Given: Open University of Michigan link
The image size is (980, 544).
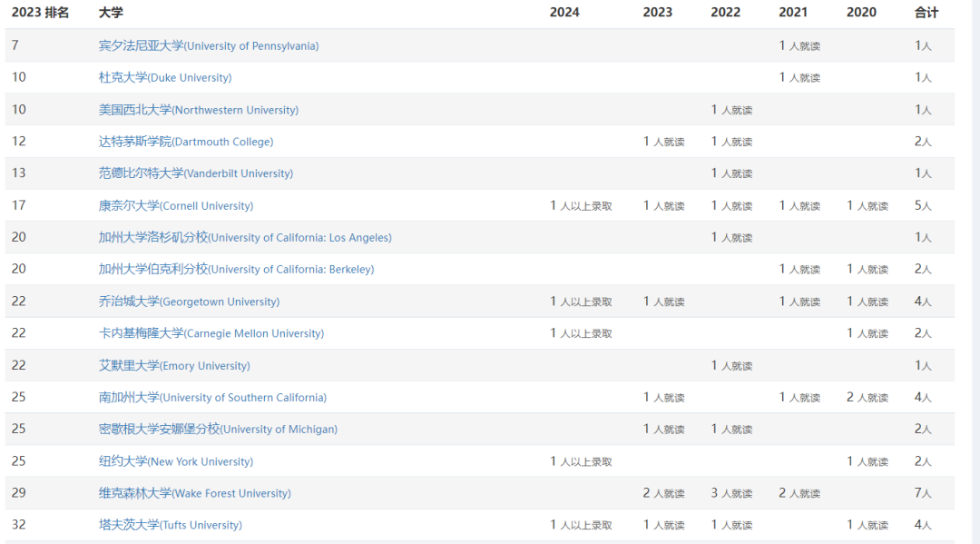Looking at the screenshot, I should click(218, 429).
